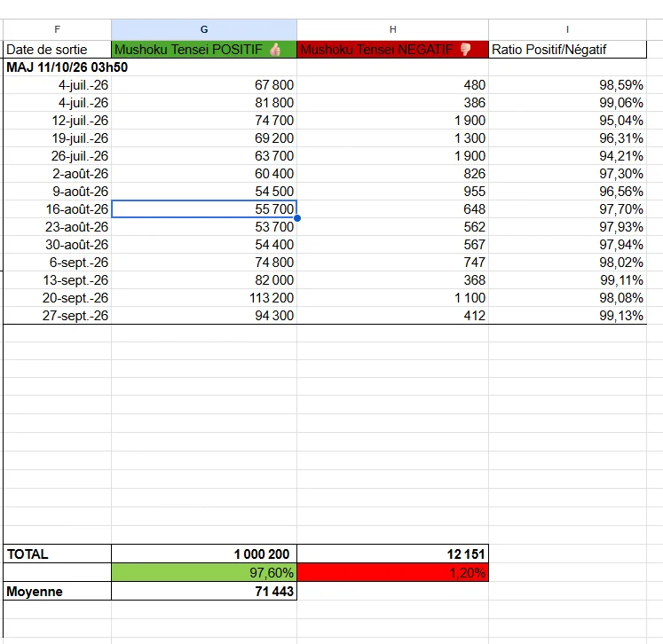Select the 30-août-26 date cell

(x=57, y=245)
